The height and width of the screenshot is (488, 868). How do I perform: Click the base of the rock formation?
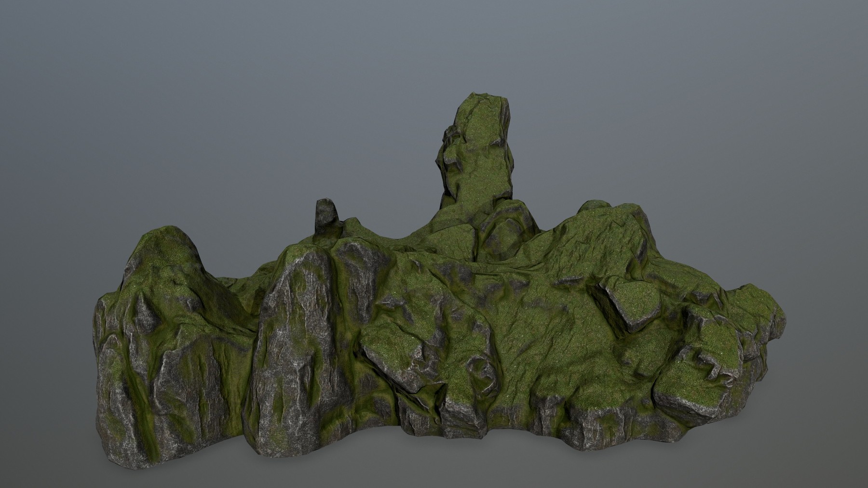coord(434,434)
